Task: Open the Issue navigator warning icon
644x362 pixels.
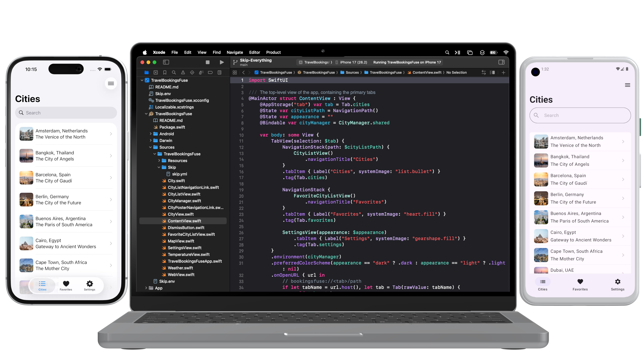Action: point(183,72)
